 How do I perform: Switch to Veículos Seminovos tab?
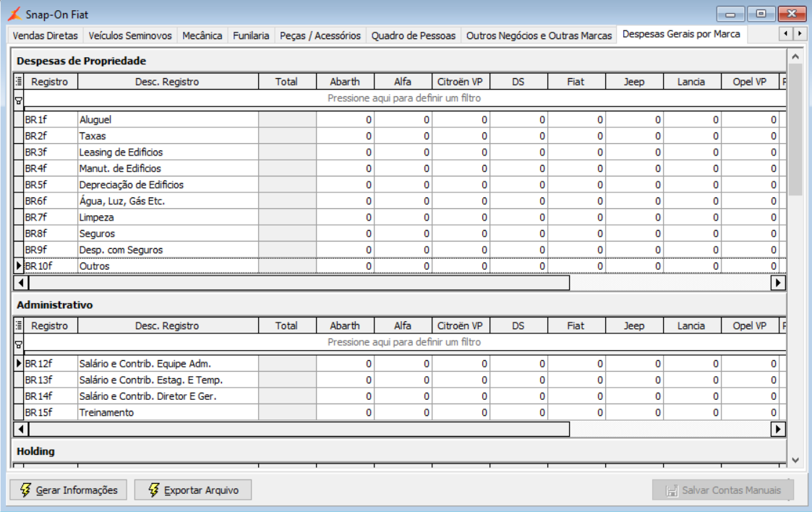130,35
